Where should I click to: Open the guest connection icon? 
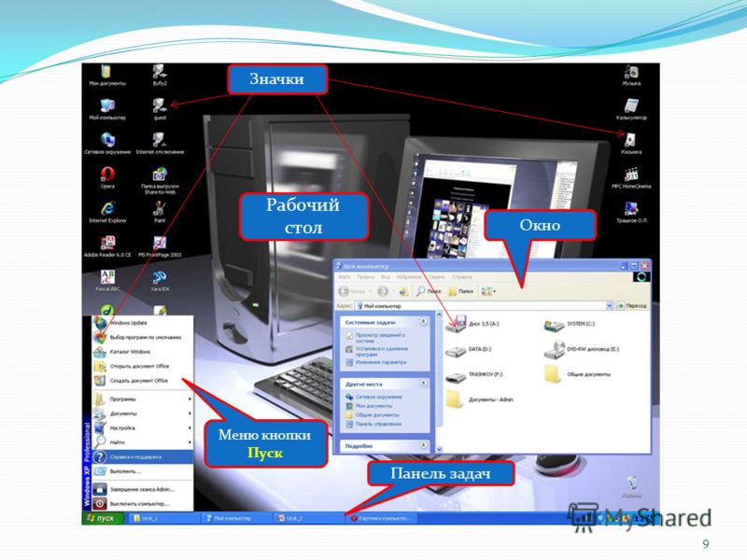(x=160, y=109)
